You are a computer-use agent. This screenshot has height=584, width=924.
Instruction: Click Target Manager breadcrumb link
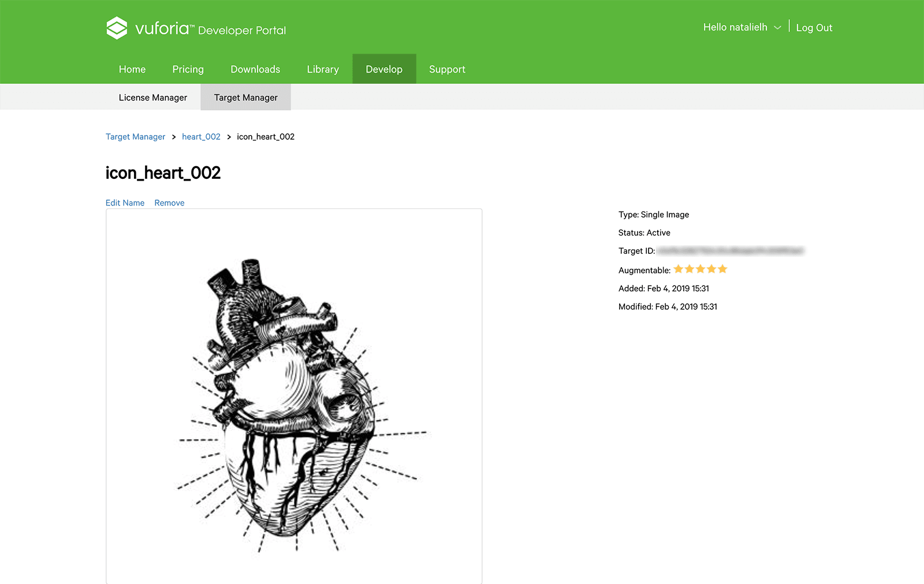click(135, 137)
